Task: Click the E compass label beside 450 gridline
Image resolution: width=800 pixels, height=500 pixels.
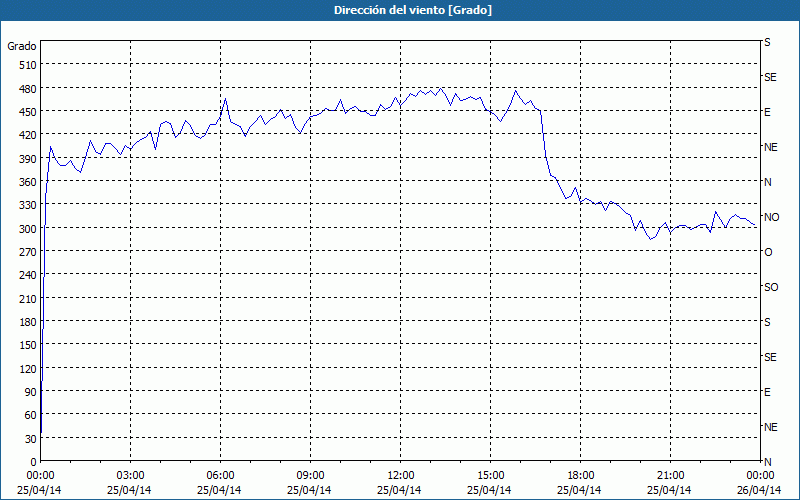Action: point(767,112)
